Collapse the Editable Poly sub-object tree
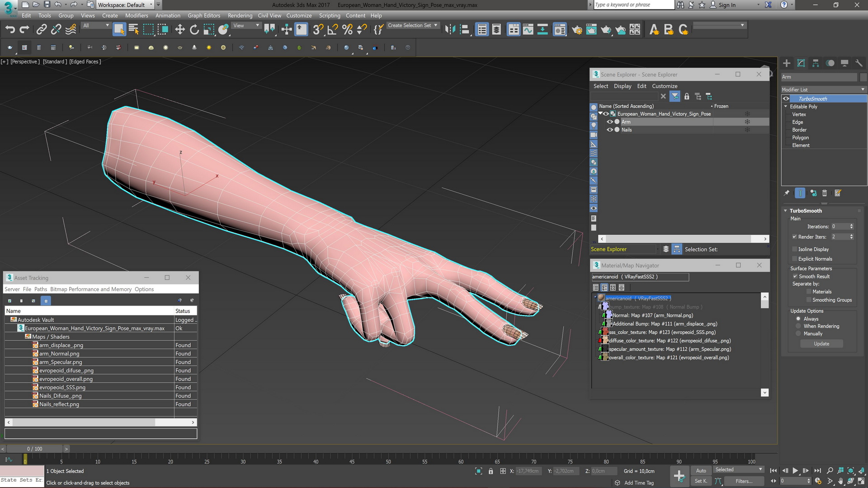The image size is (868, 488). coord(786,107)
